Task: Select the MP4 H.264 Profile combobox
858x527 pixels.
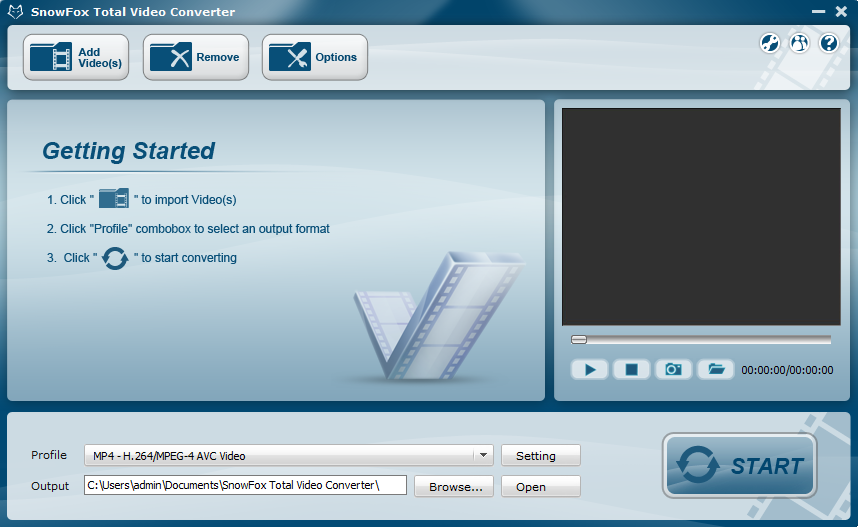Action: (280, 455)
